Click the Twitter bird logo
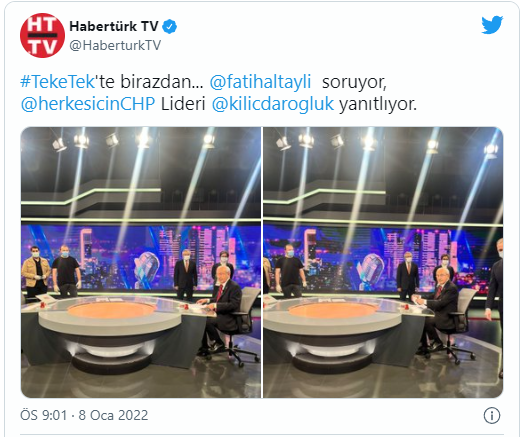This screenshot has height=437, width=530. click(x=492, y=25)
